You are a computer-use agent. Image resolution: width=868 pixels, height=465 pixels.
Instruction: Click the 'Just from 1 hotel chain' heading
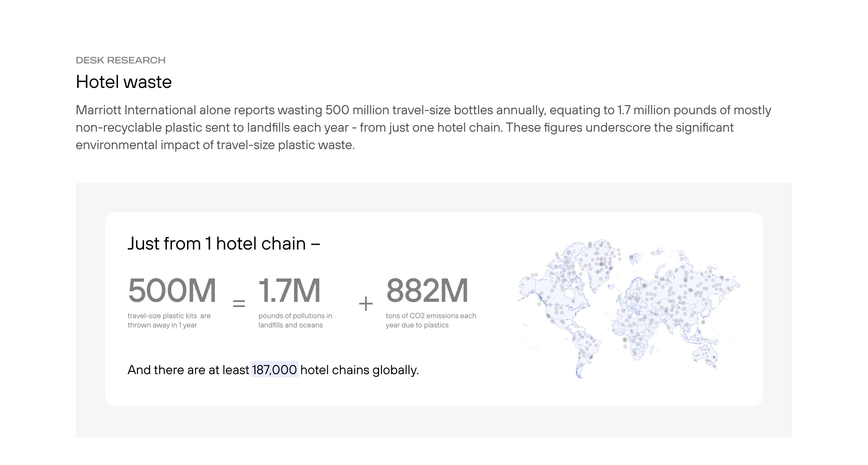click(x=224, y=244)
